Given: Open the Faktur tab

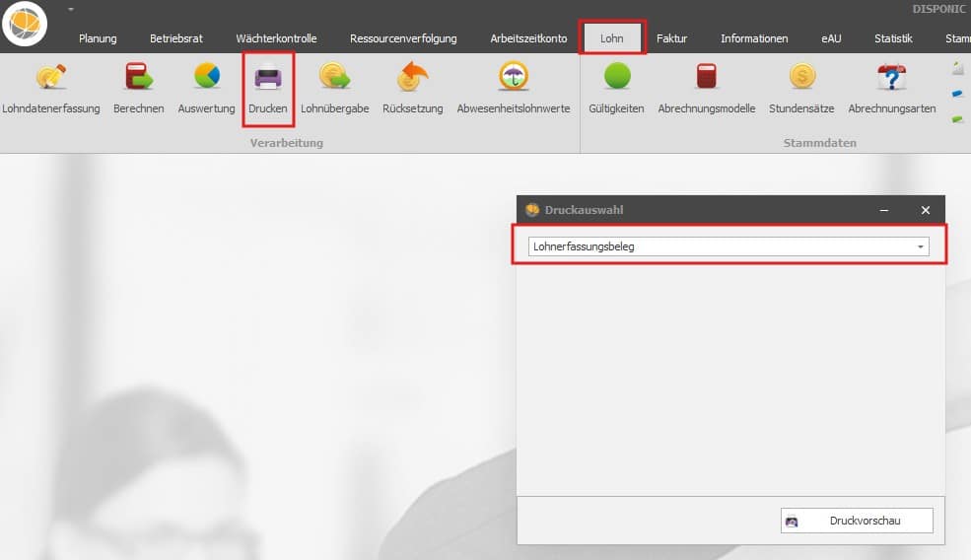Looking at the screenshot, I should click(x=671, y=38).
